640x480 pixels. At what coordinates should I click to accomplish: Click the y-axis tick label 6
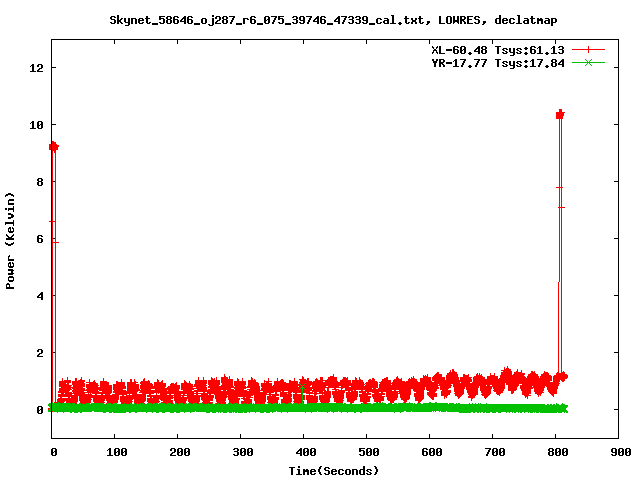click(x=40, y=239)
